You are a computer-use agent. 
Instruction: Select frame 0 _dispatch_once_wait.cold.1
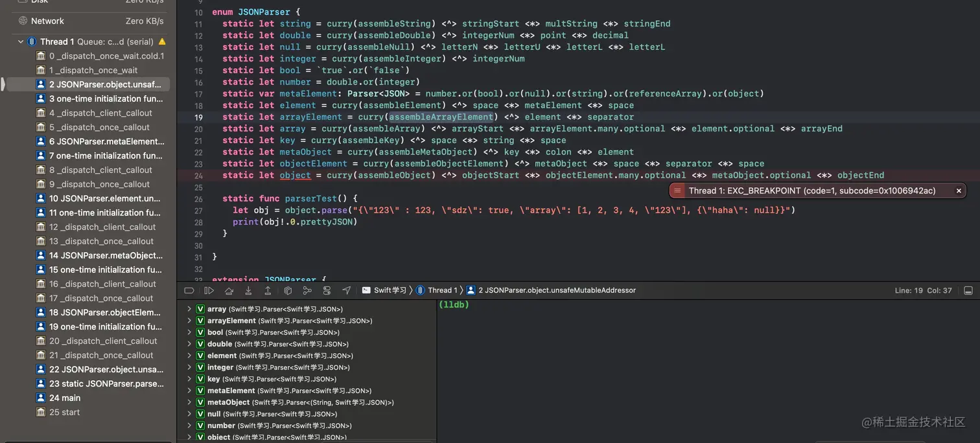(101, 56)
